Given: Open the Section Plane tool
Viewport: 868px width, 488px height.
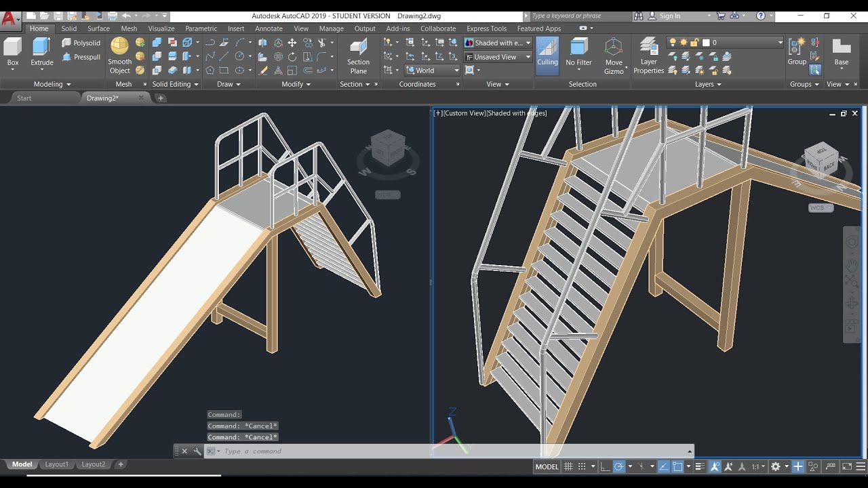Looking at the screenshot, I should point(358,56).
